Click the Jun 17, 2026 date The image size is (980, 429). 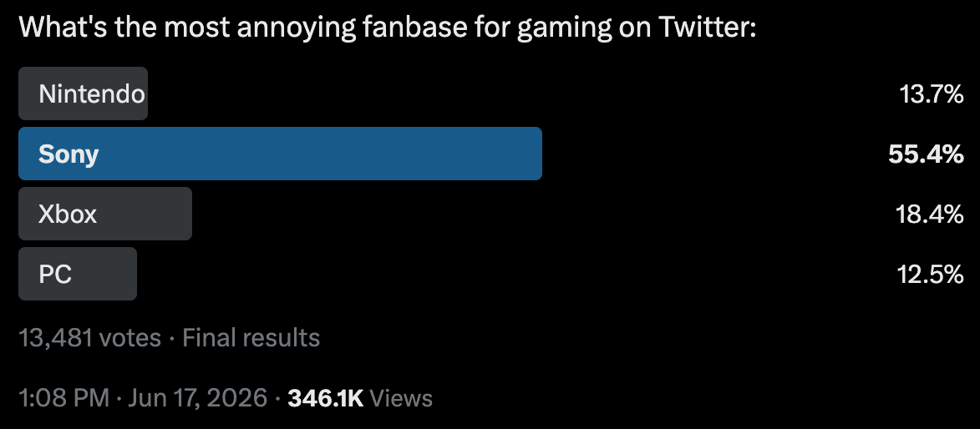(197, 398)
